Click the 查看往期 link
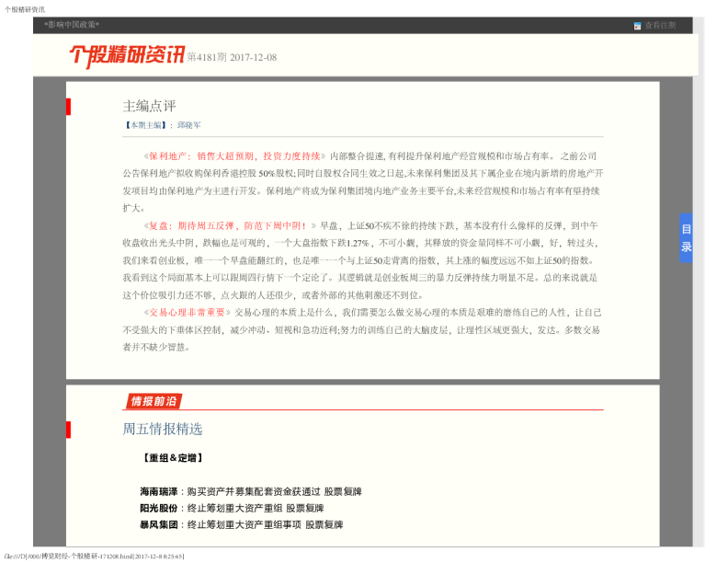The width and height of the screenshot is (728, 563). click(x=660, y=25)
